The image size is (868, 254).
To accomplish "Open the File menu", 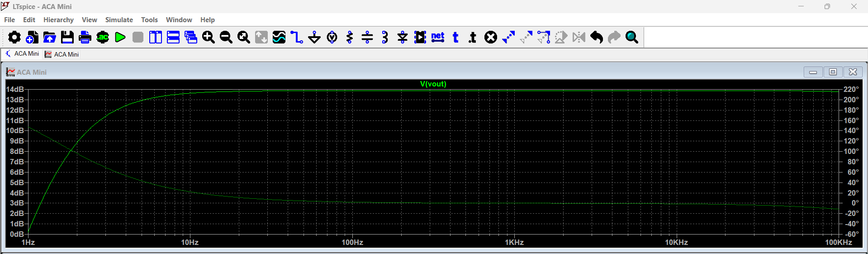I will pyautogui.click(x=9, y=20).
